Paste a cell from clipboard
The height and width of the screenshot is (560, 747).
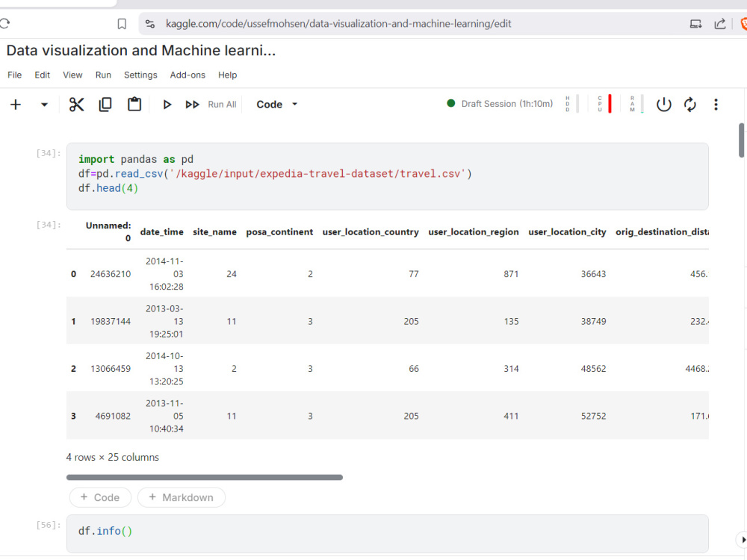[134, 105]
